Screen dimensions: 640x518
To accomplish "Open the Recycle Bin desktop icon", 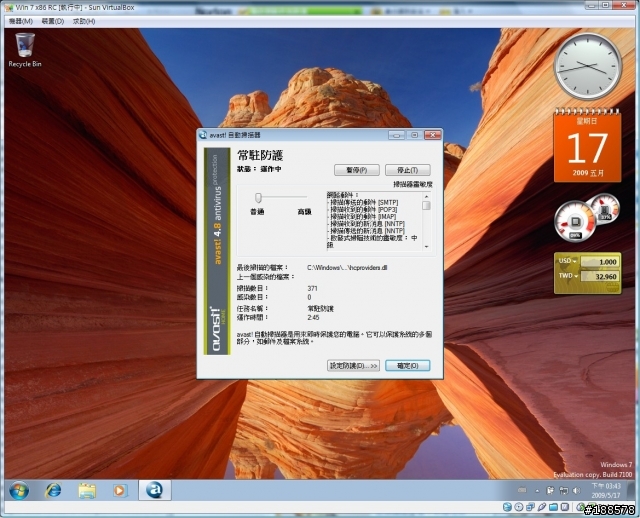I will click(x=24, y=50).
